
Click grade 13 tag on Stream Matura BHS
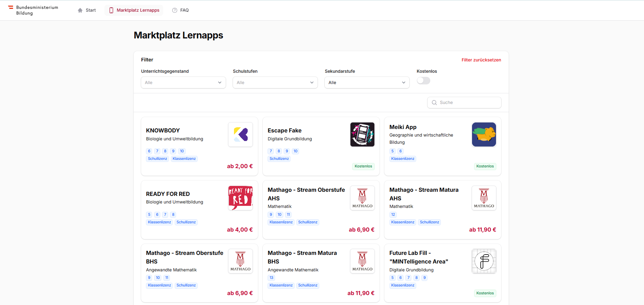point(271,278)
